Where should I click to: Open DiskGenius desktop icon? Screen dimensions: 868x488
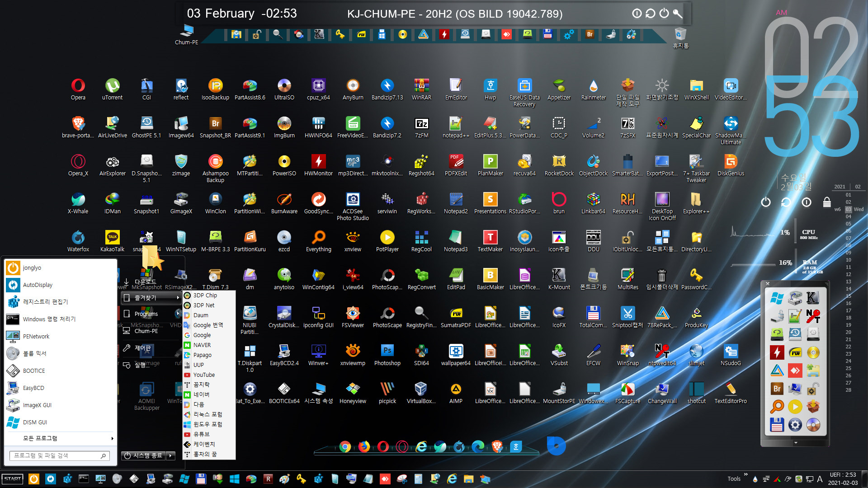[x=731, y=165]
